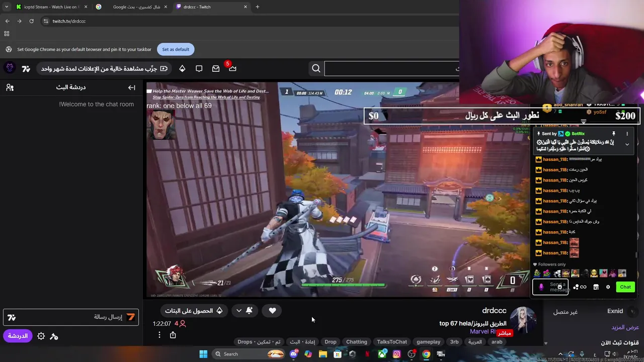Viewport: 644px width, 362px height.
Task: Expand the notification options chevron
Action: coord(239,311)
